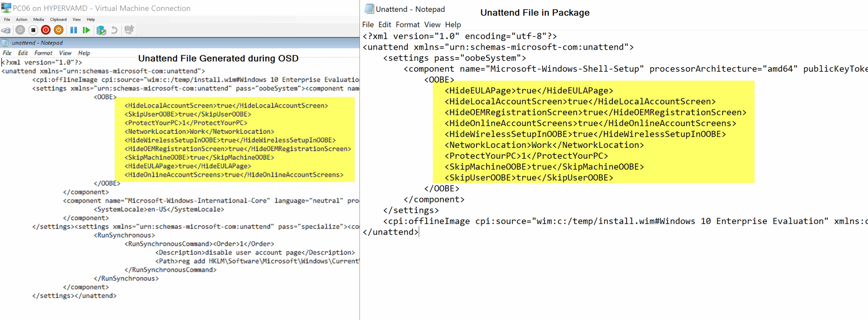This screenshot has height=320, width=868.
Task: Click the orange Save state icon
Action: 59,30
